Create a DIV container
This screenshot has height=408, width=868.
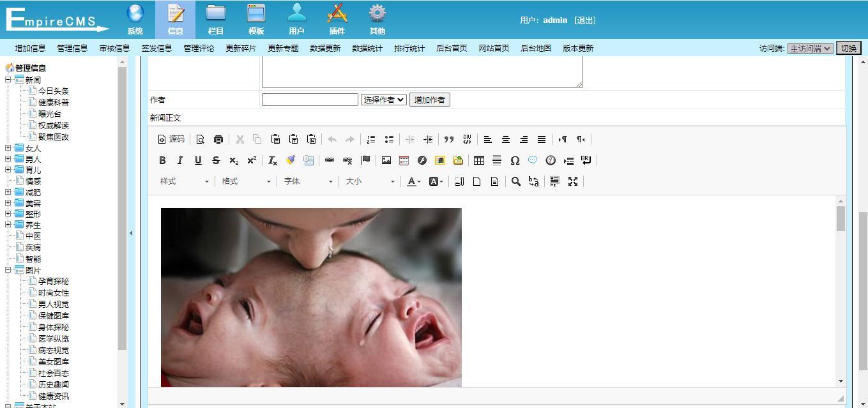467,139
